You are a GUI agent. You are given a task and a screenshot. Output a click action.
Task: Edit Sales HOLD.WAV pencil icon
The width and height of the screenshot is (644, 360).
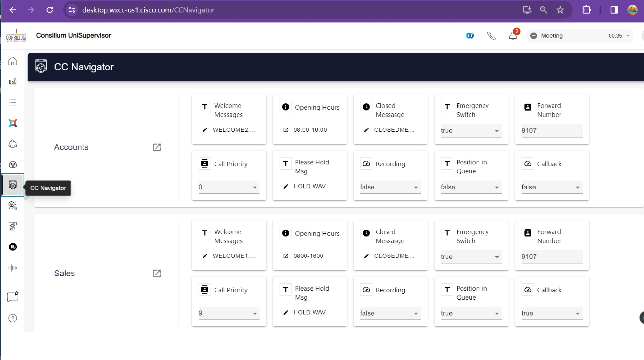coord(286,312)
